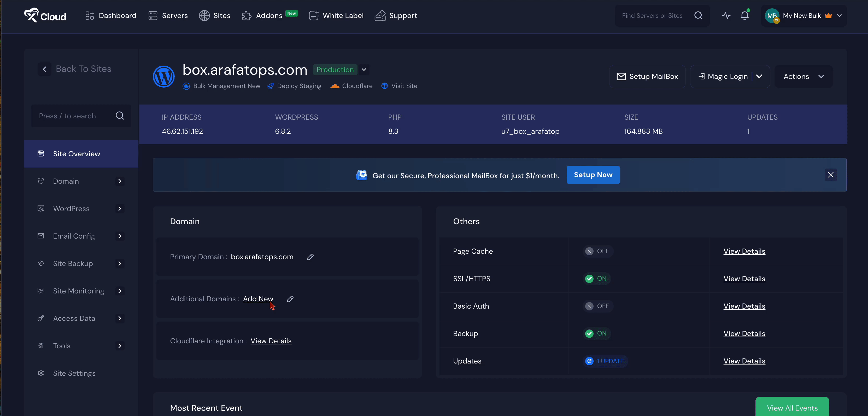868x416 pixels.
Task: Expand the Magic Login dropdown arrow
Action: [x=759, y=77]
